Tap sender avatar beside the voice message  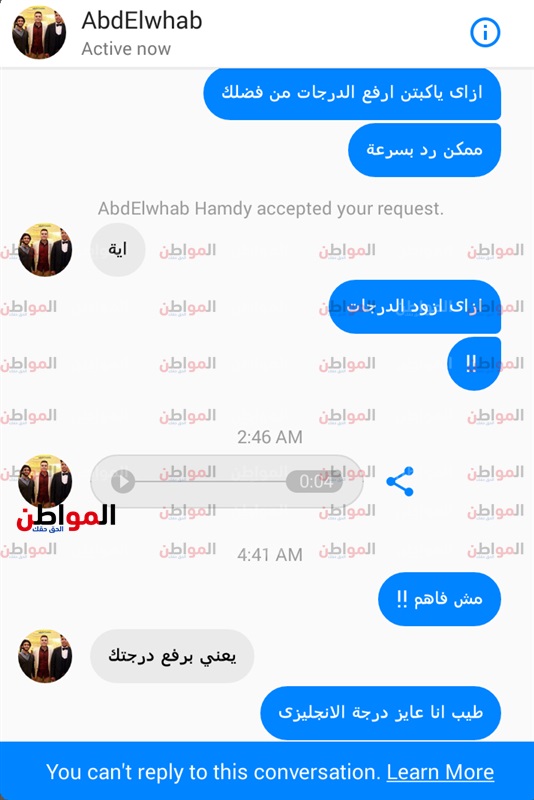pyautogui.click(x=45, y=481)
